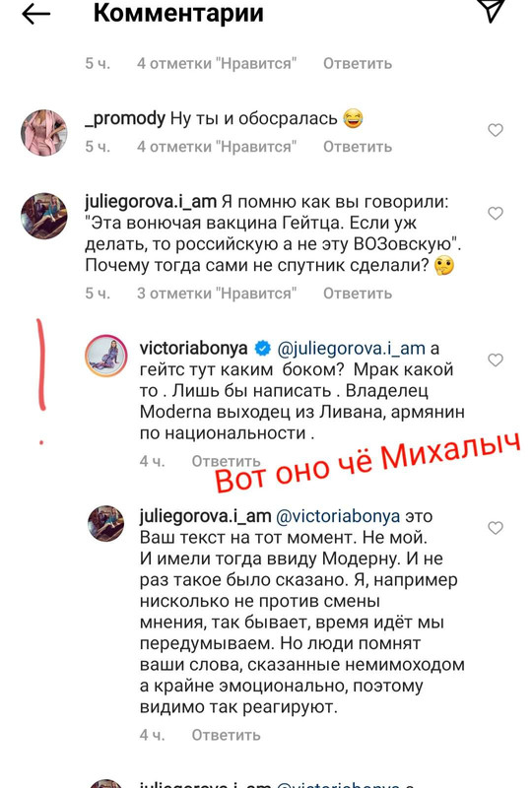Like the _promody comment with the heart

496,130
